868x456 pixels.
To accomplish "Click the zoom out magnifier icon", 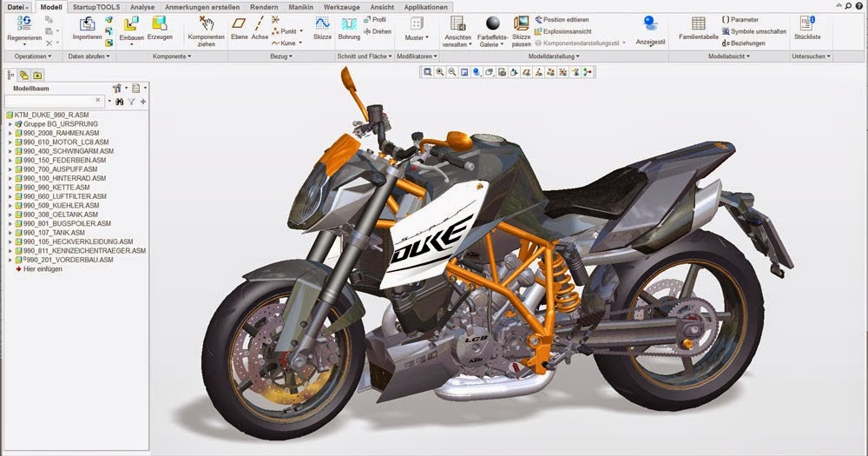I will [451, 72].
